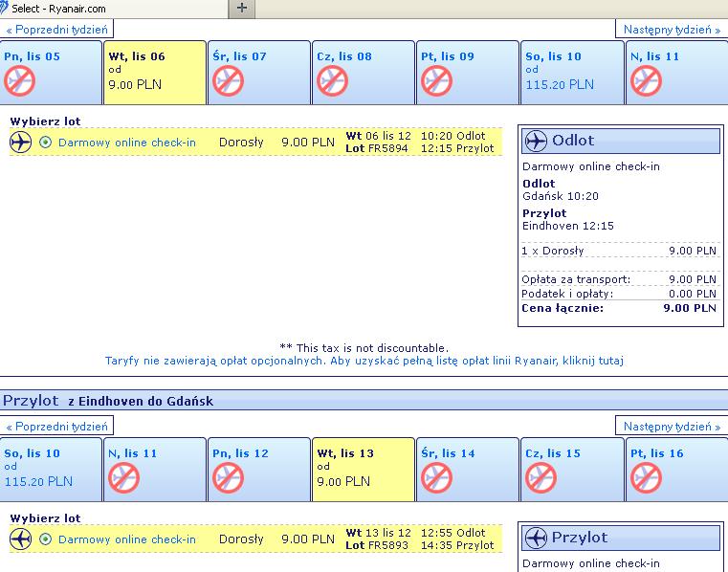Open full Ryanair fees list link 'kliknij tutaj'
The height and width of the screenshot is (572, 728).
pyautogui.click(x=593, y=361)
